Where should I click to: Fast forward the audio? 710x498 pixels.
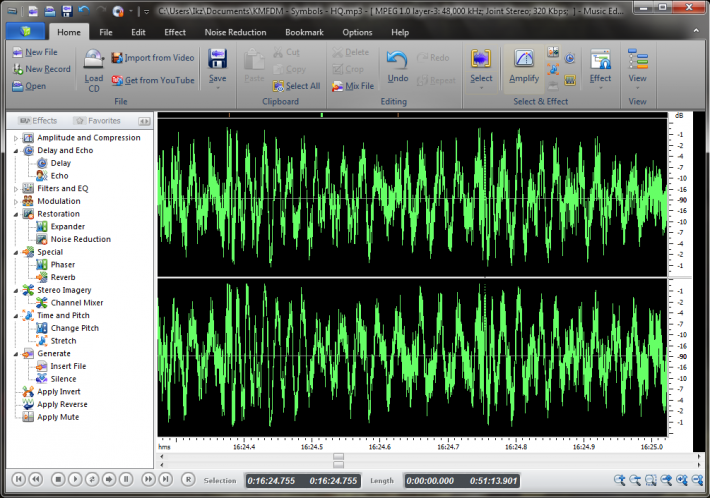pos(148,479)
